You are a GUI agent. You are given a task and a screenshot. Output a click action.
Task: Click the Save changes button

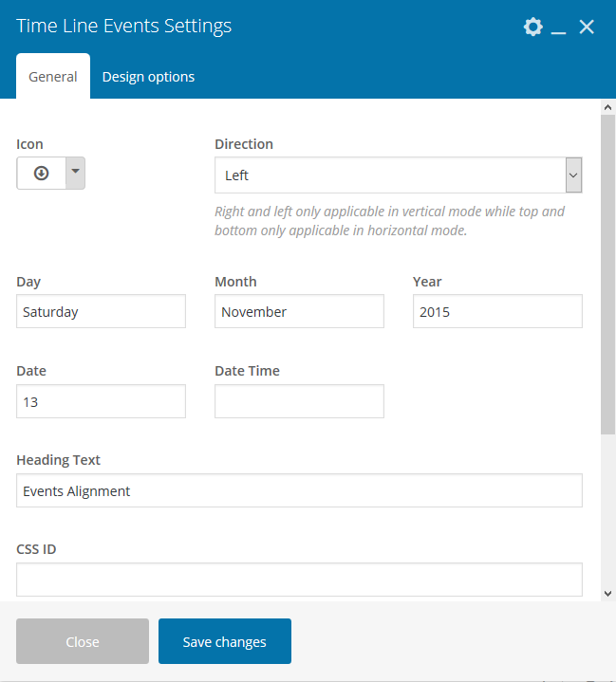point(225,641)
